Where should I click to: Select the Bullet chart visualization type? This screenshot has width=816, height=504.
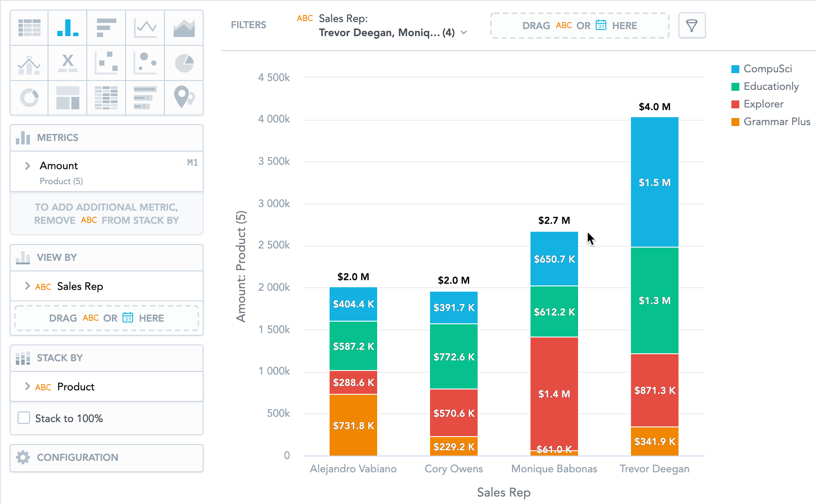click(x=145, y=97)
